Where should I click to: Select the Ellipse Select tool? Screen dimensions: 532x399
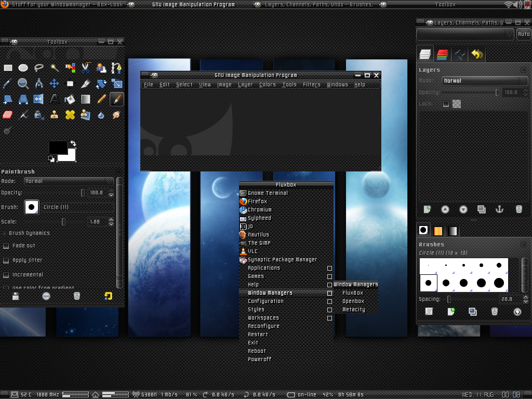tap(23, 68)
